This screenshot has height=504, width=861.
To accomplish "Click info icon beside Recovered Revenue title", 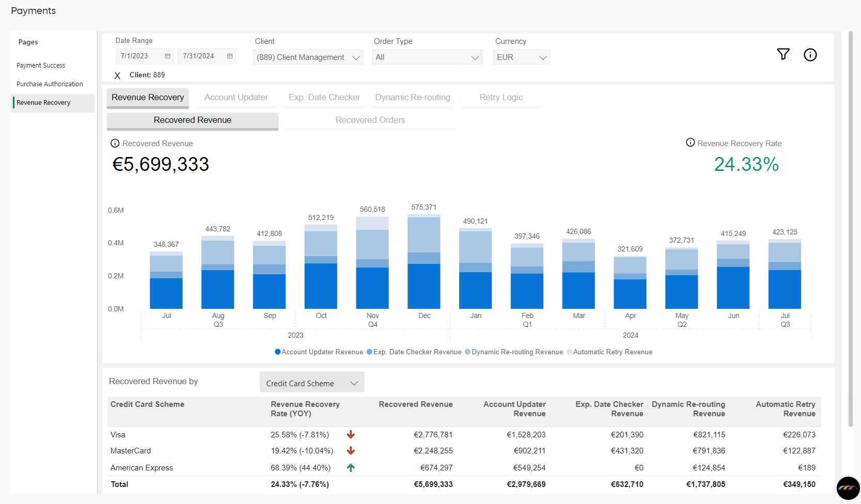I will 115,144.
